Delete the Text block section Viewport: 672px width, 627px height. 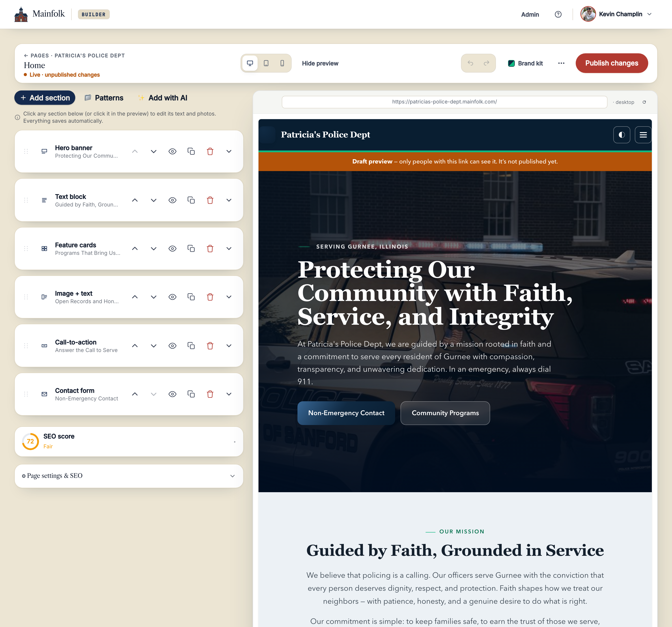point(210,200)
